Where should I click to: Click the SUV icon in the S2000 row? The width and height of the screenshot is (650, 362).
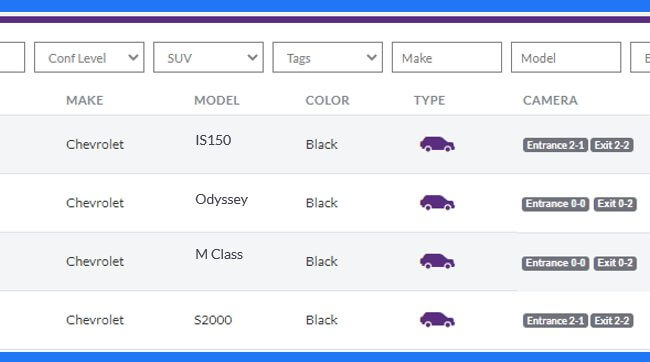click(437, 320)
